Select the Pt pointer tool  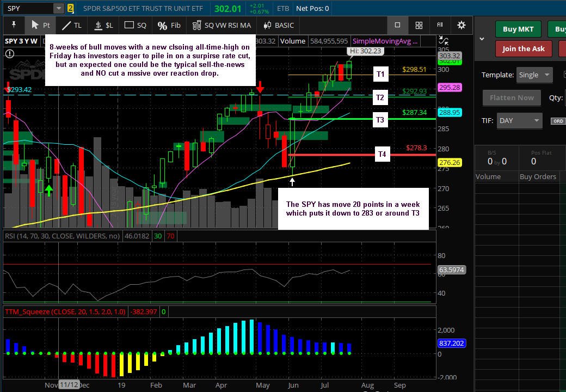(40, 25)
